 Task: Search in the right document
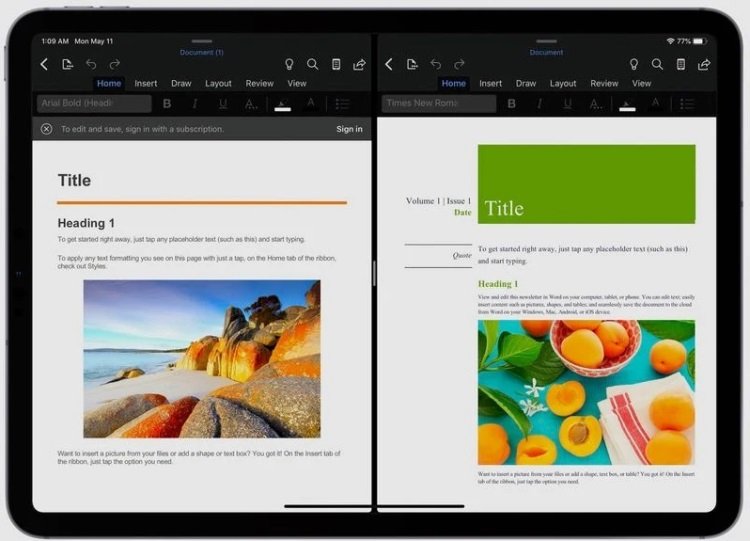point(657,64)
